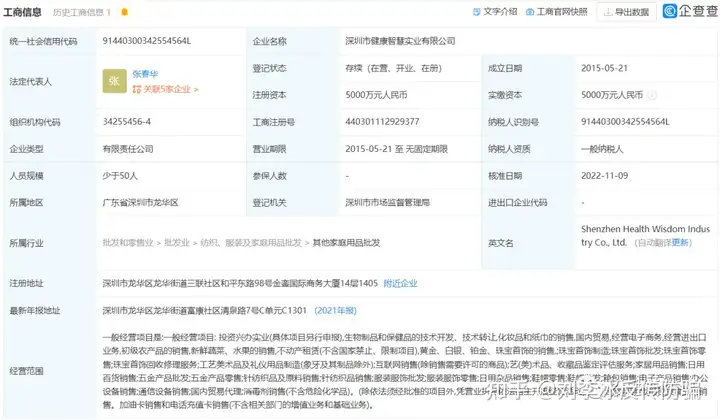Select registered capital 5000万元人民币

pos(376,95)
